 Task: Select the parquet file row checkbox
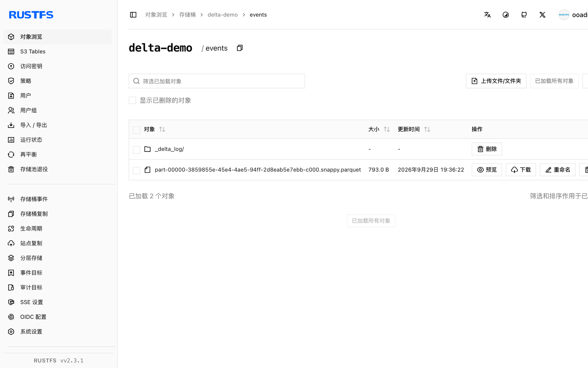pos(136,170)
